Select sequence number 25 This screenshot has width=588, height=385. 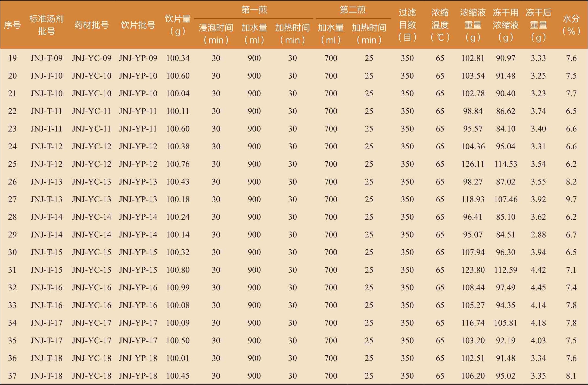click(x=12, y=164)
